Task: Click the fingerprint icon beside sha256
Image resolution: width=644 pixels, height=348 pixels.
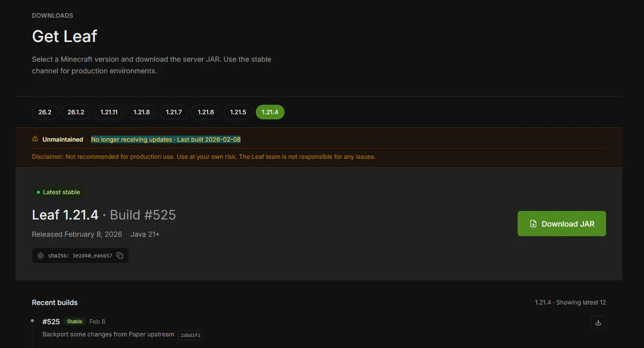Action: pyautogui.click(x=41, y=255)
